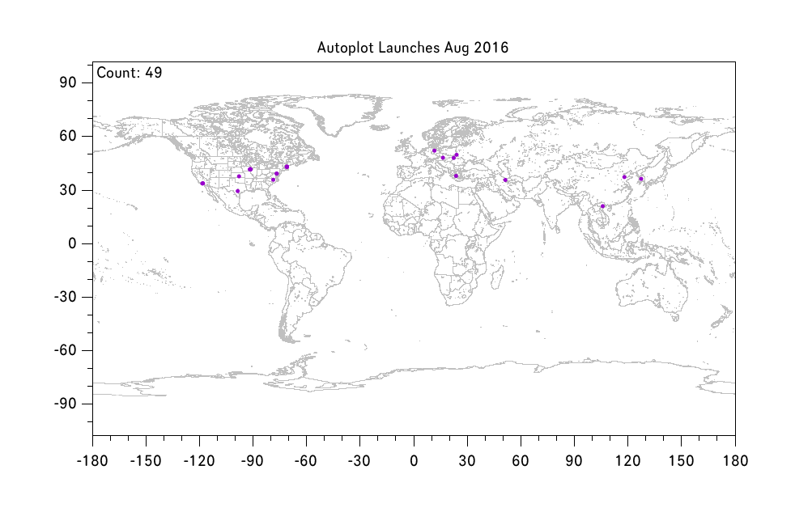
Task: Click the plot title "Autoplot Launches Aug 2016"
Action: point(413,48)
